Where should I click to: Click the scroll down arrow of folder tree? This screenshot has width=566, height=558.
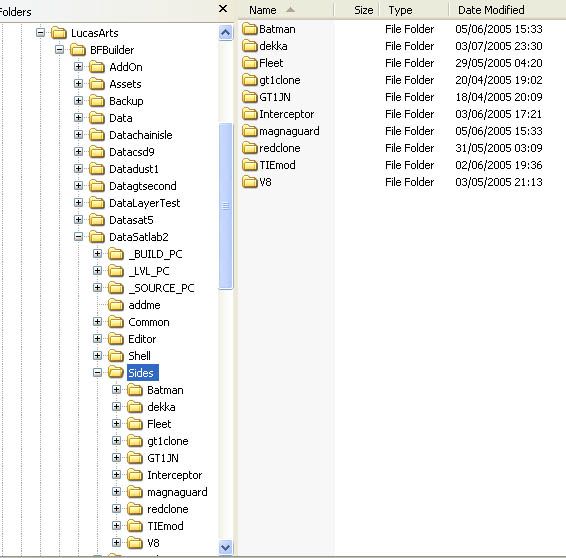[x=226, y=547]
